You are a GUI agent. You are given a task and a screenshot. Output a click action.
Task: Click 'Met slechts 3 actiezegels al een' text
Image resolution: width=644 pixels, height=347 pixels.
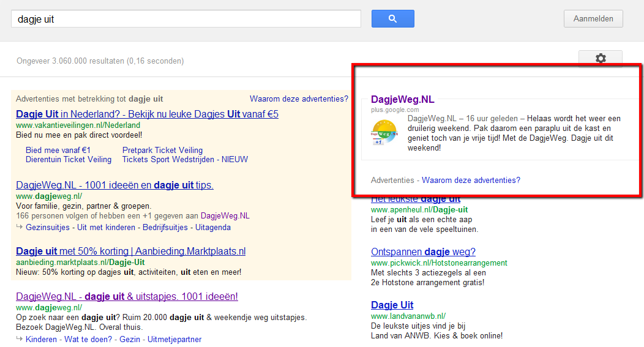coord(429,273)
